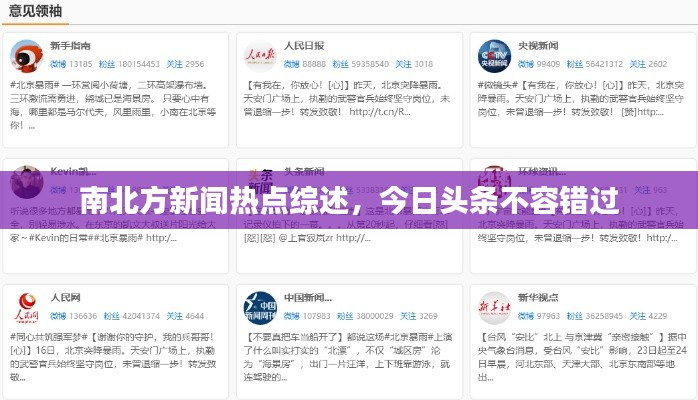View 新手指南 followers 180154453
The width and height of the screenshot is (698, 400).
129,64
